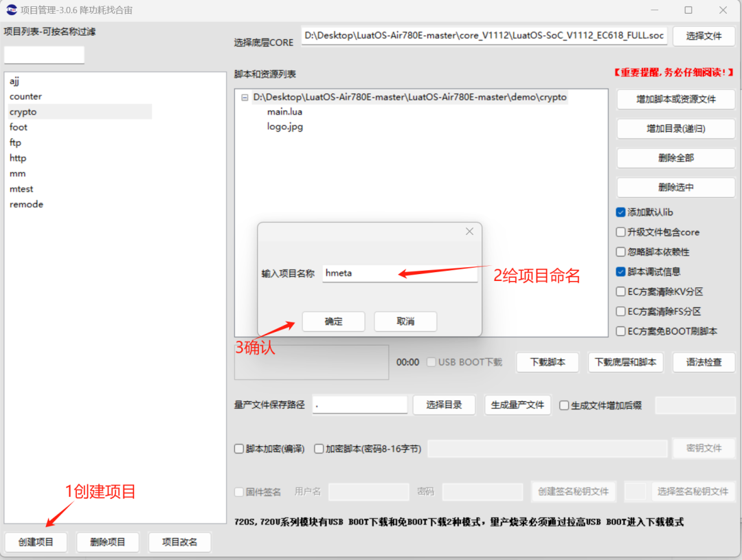Enable EC方案清除KV分区 checkbox
This screenshot has width=742, height=560.
click(x=620, y=291)
